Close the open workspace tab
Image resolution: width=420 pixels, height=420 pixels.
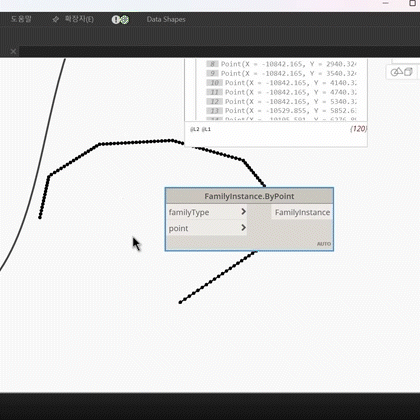point(13,51)
